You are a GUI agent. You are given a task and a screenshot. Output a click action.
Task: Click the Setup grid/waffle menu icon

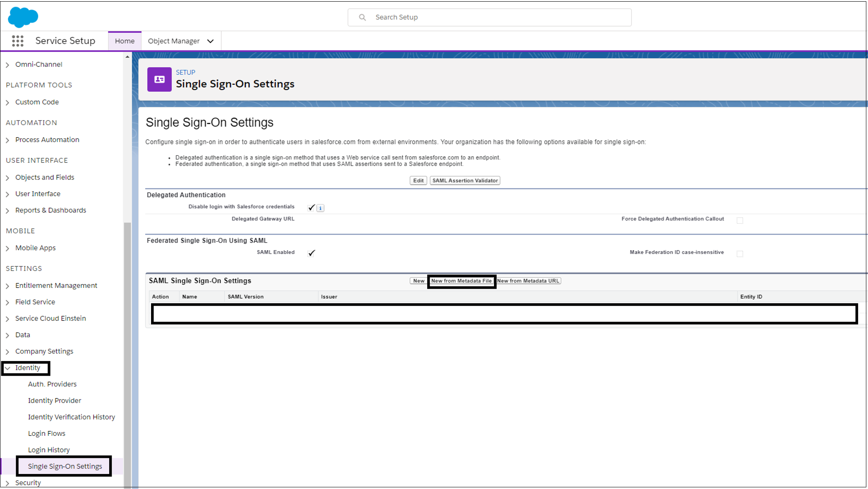(17, 41)
